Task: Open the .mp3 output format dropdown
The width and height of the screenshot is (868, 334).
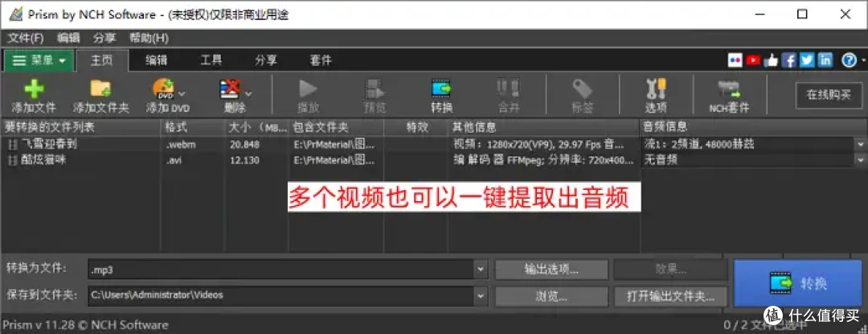Action: click(480, 270)
